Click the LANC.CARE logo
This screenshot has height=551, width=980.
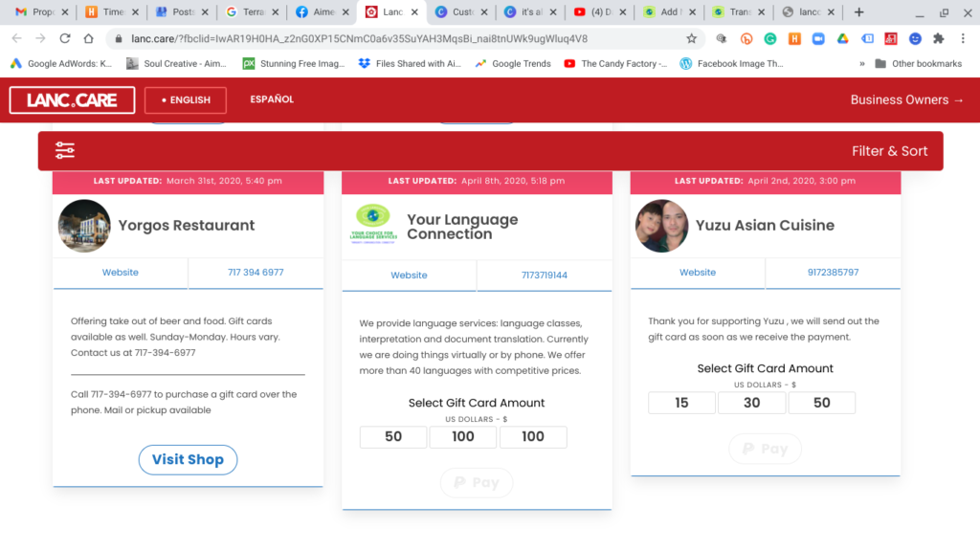click(x=72, y=99)
